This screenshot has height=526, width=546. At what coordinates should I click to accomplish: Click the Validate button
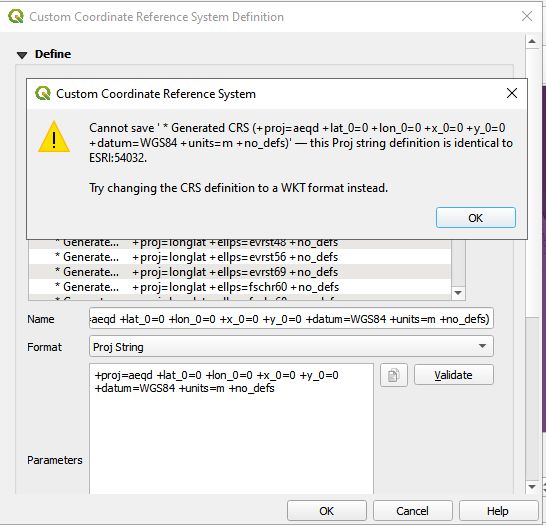(453, 375)
